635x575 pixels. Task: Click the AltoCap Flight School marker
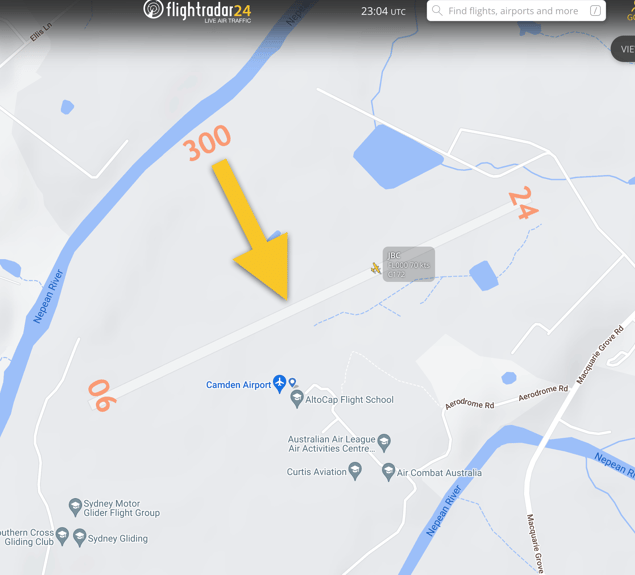(x=297, y=399)
